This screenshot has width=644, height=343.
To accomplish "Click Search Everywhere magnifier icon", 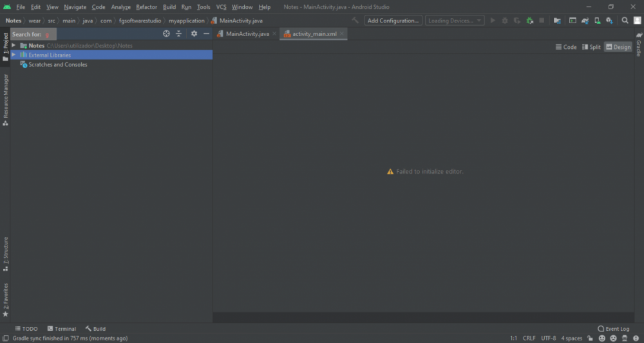I will tap(625, 21).
